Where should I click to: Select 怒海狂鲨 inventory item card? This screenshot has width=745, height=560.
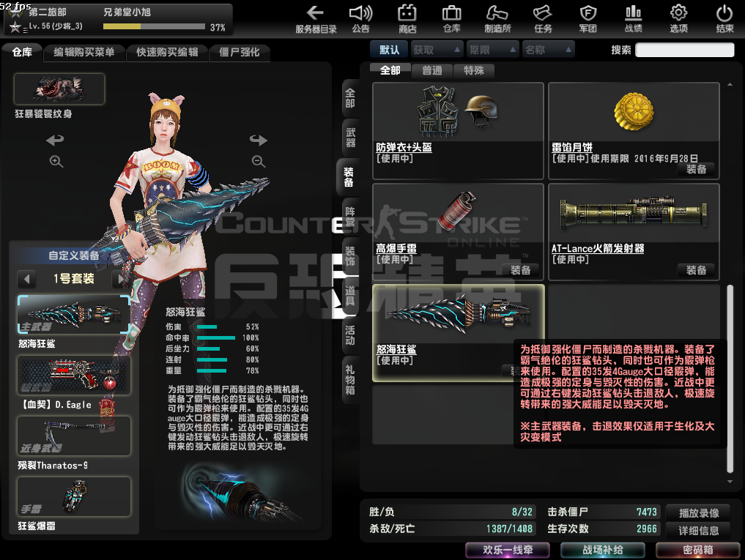pos(459,333)
